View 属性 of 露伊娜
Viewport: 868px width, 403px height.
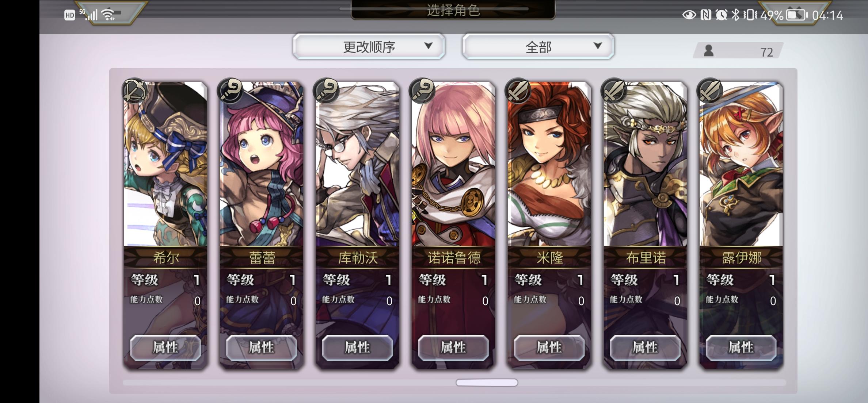[741, 348]
